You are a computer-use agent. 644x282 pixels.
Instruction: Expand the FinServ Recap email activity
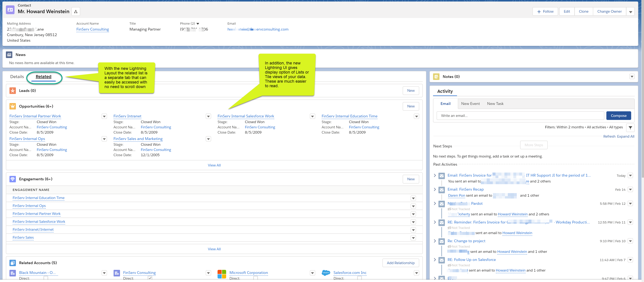[x=435, y=189]
